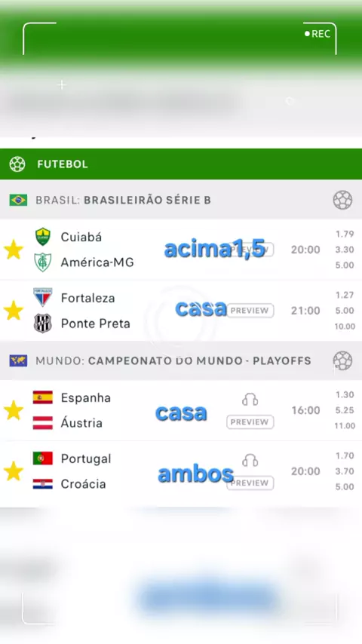This screenshot has height=644, width=362.
Task: Toggle favorite star for Espanha vs Áustria
Action: (x=14, y=410)
